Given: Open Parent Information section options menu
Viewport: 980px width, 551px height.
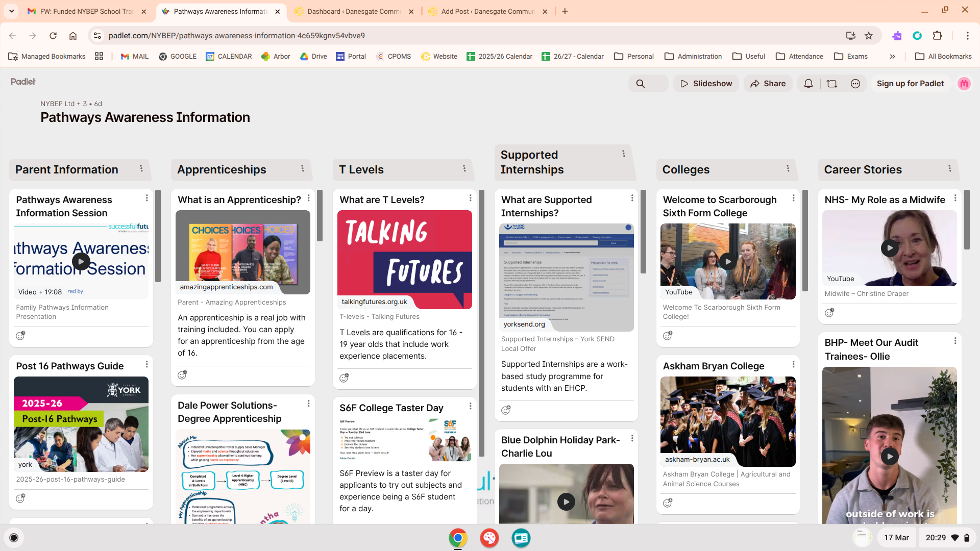Looking at the screenshot, I should (x=141, y=168).
